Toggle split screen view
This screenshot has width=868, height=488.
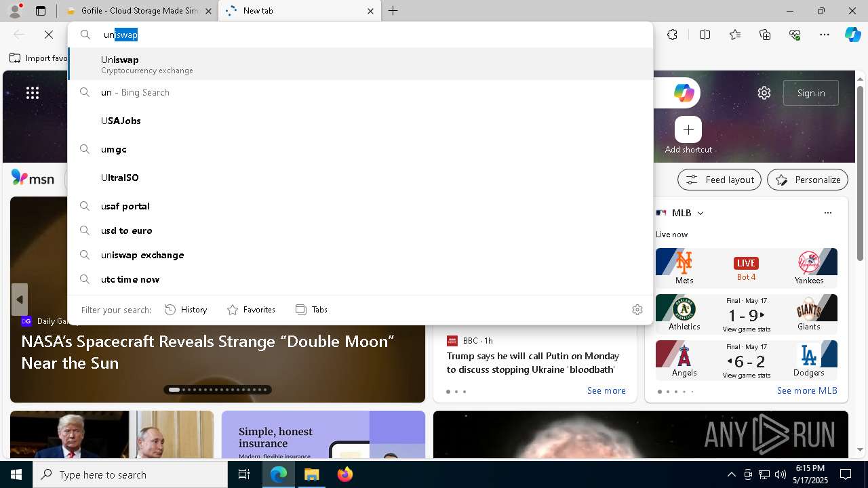tap(705, 35)
